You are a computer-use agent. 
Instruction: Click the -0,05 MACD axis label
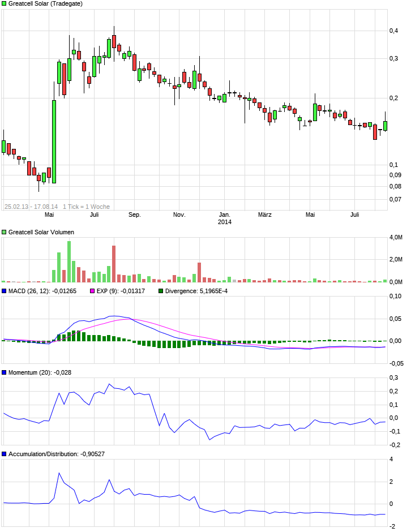pyautogui.click(x=396, y=364)
